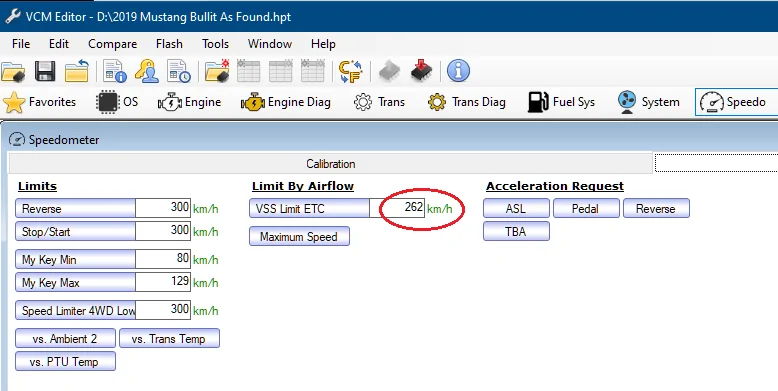The width and height of the screenshot is (778, 391).
Task: Go to the Engine Diag section
Action: [286, 102]
